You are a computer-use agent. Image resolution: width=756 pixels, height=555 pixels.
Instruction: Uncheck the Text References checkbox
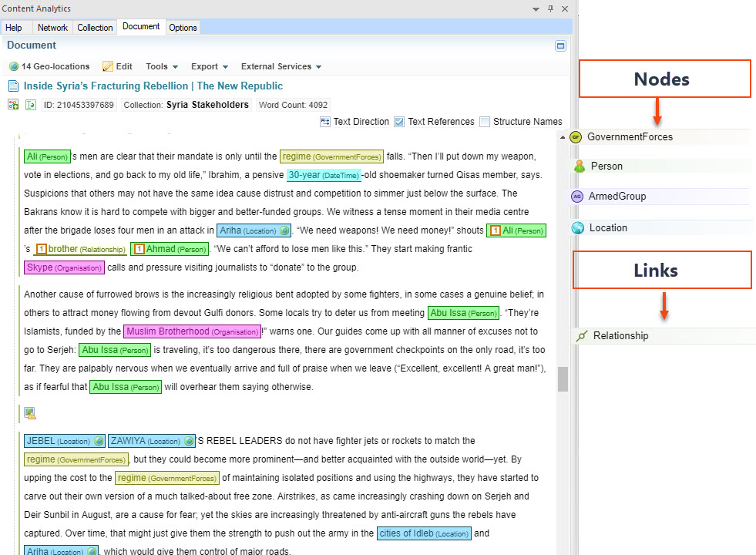pyautogui.click(x=399, y=122)
